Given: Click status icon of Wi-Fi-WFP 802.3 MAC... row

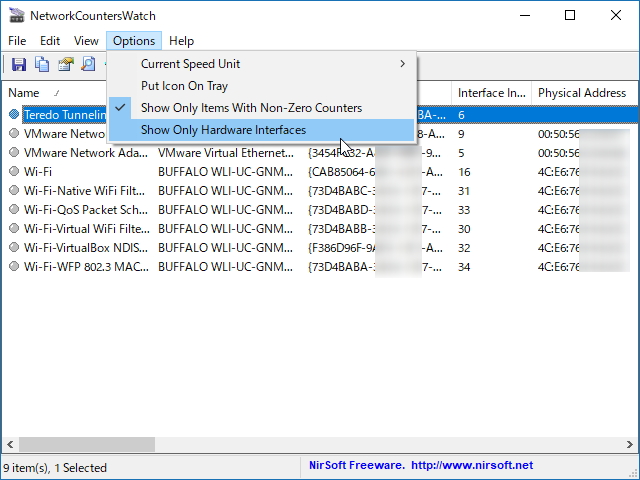Looking at the screenshot, I should [14, 267].
